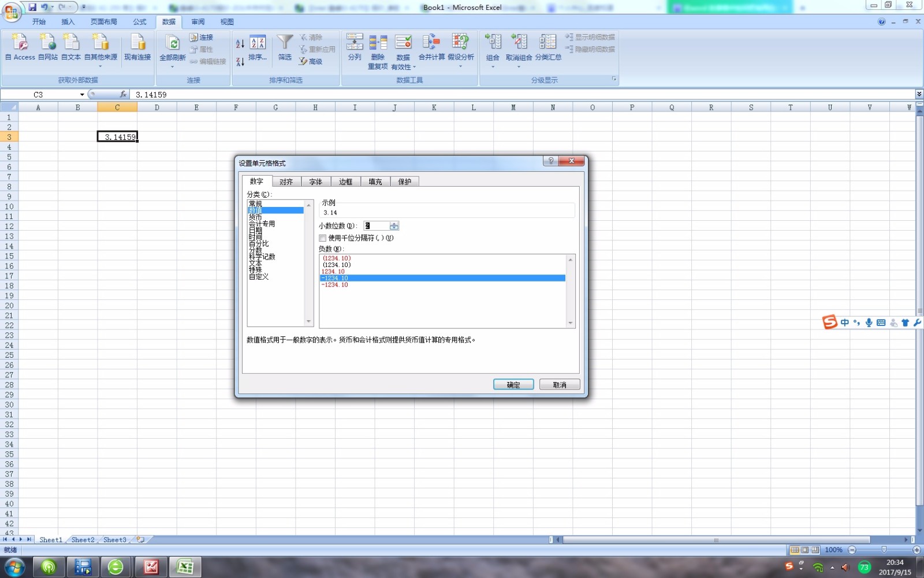This screenshot has width=924, height=578.
Task: Enable the 使用千位分隔符 checkbox
Action: click(x=323, y=238)
